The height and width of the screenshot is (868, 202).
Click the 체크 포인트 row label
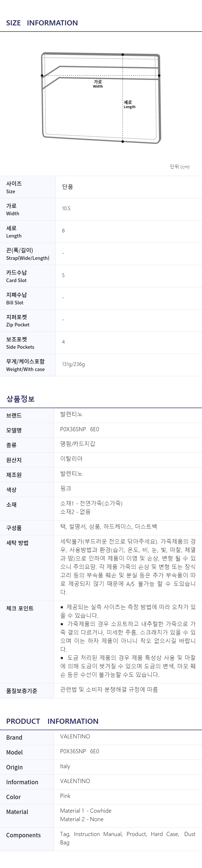(x=19, y=608)
